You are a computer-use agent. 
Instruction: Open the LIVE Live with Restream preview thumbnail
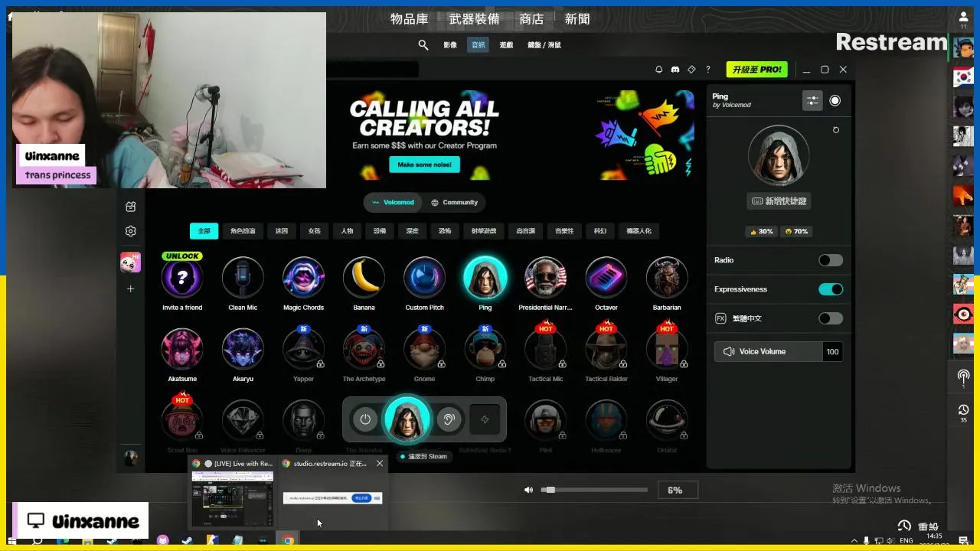tap(233, 498)
